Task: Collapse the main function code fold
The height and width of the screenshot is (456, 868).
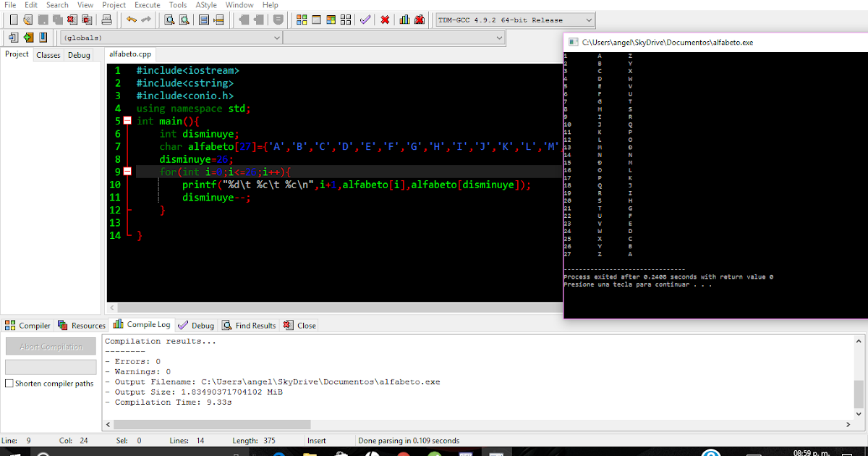Action: 127,121
